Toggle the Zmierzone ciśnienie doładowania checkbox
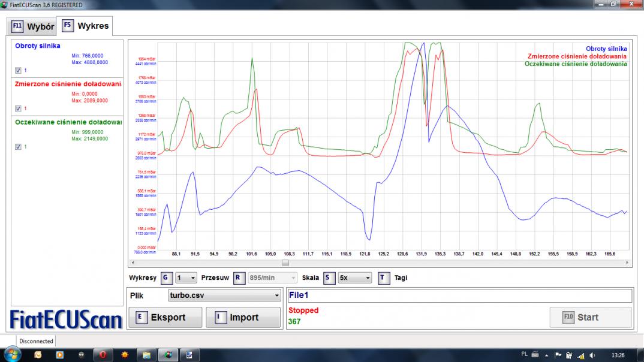644x362 pixels. pyautogui.click(x=18, y=108)
